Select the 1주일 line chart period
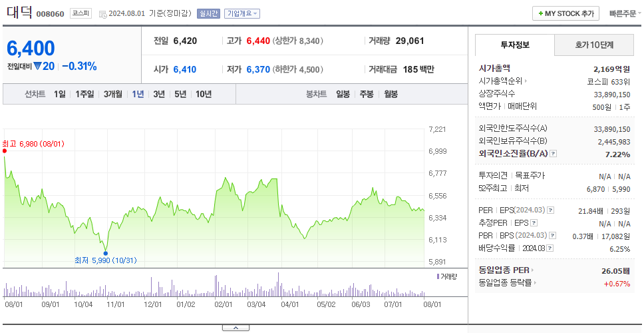Image resolution: width=644 pixels, height=333 pixels. pos(84,94)
